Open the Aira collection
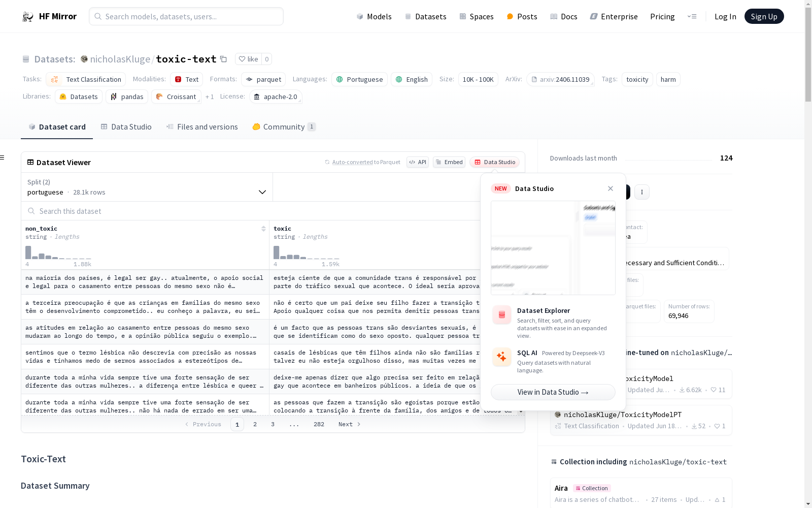 pos(641,493)
